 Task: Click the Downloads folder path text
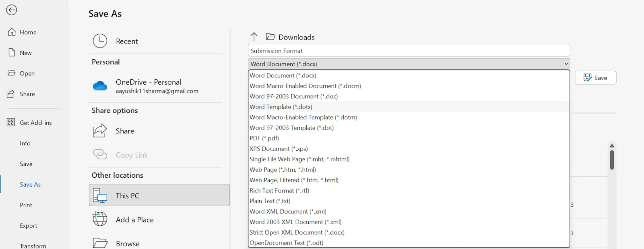pyautogui.click(x=297, y=37)
